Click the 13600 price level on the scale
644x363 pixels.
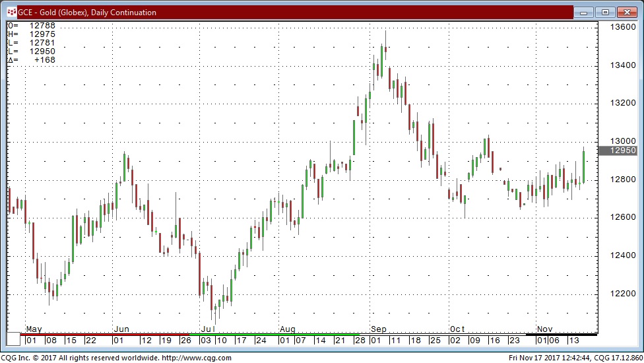pyautogui.click(x=622, y=28)
